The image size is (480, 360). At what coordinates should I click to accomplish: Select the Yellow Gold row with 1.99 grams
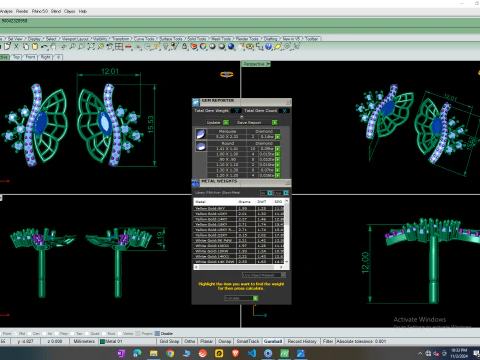coord(239,208)
